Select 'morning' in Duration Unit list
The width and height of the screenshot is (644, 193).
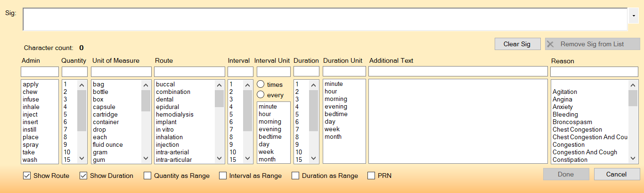pos(336,99)
